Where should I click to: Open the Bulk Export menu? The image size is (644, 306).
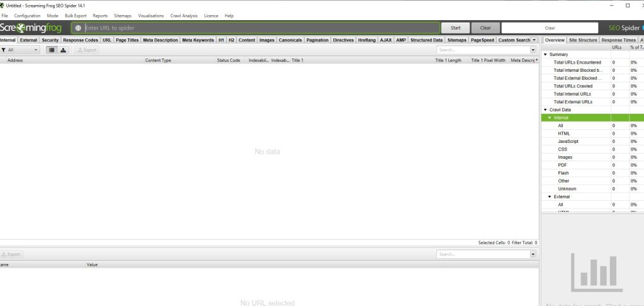click(75, 16)
